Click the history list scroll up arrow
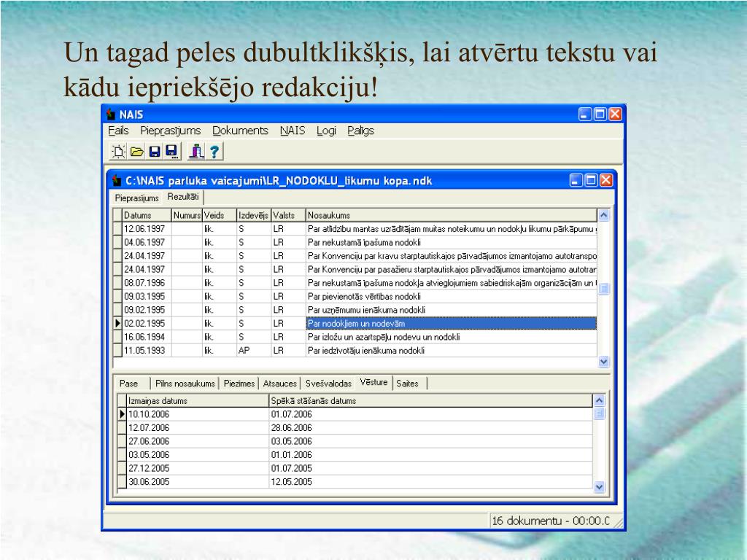The width and height of the screenshot is (747, 560). coord(600,400)
